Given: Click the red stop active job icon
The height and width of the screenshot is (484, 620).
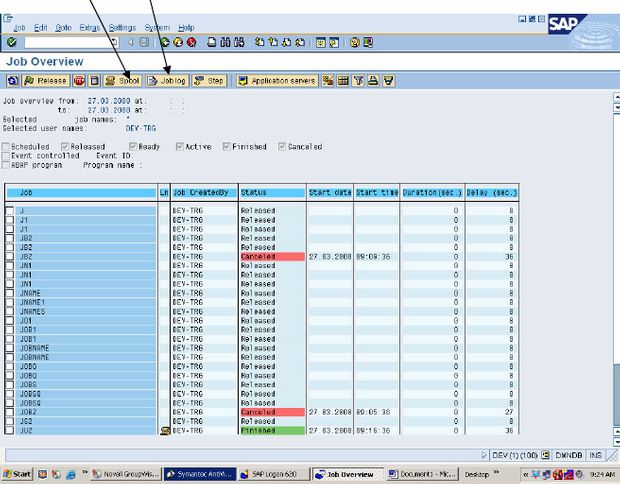Looking at the screenshot, I should click(79, 81).
